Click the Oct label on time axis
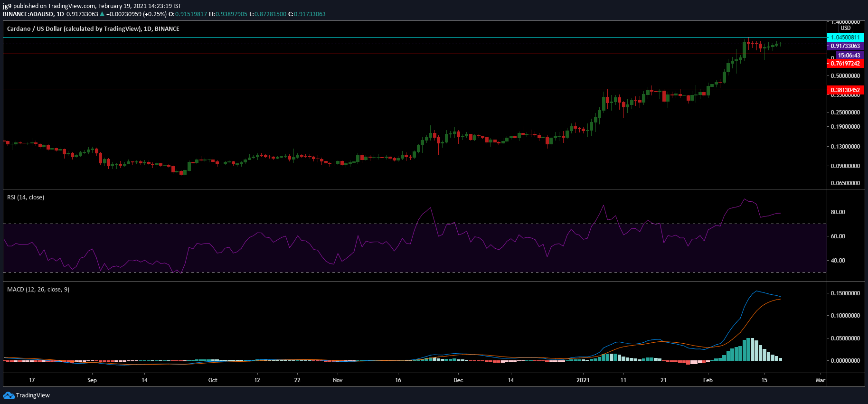This screenshot has height=404, width=868. click(213, 380)
